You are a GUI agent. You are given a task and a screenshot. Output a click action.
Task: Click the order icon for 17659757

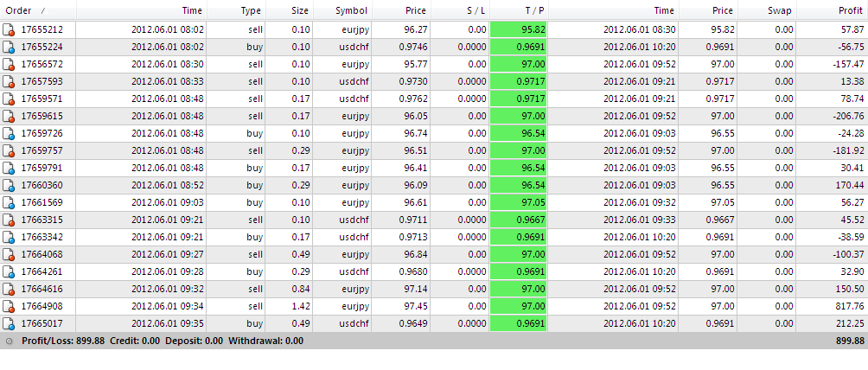pyautogui.click(x=9, y=150)
